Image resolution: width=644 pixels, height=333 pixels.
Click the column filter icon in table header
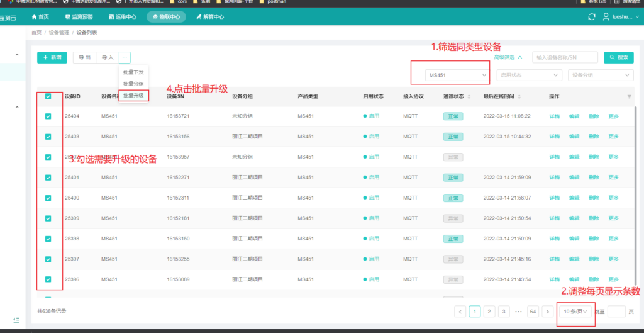629,96
